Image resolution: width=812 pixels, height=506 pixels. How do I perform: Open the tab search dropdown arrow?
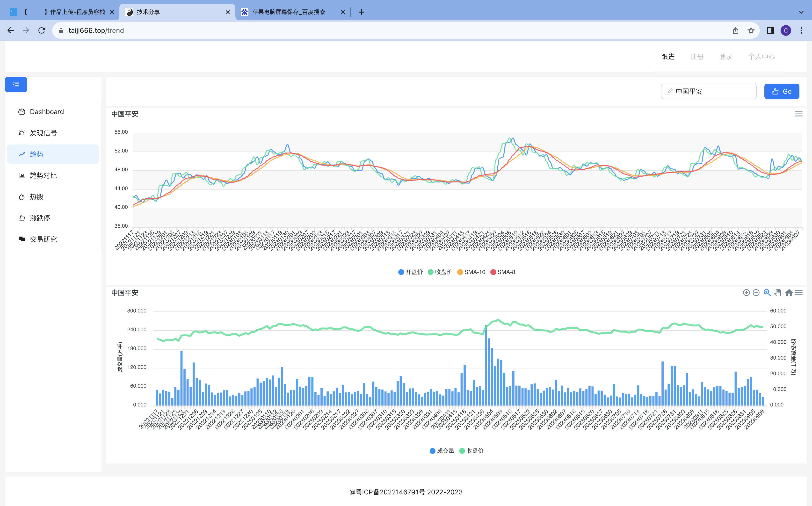click(801, 12)
